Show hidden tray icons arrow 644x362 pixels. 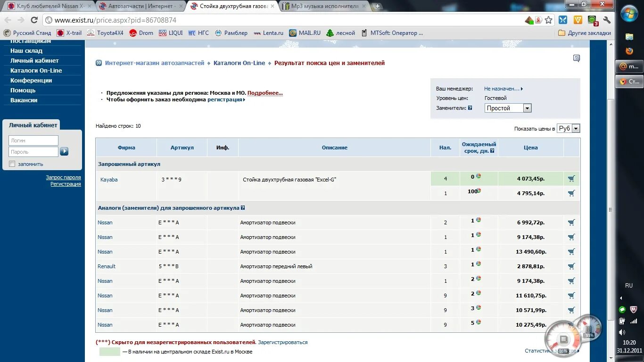pyautogui.click(x=621, y=298)
